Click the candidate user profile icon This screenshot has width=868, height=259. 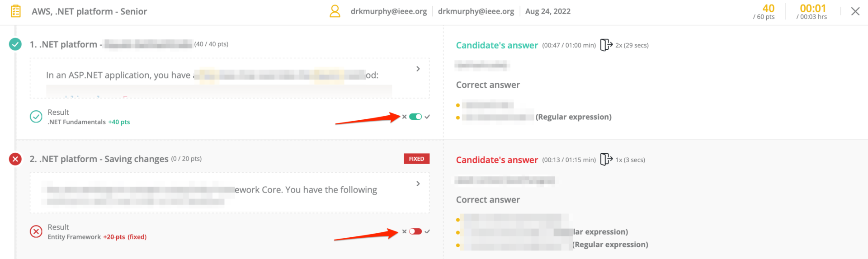(335, 11)
